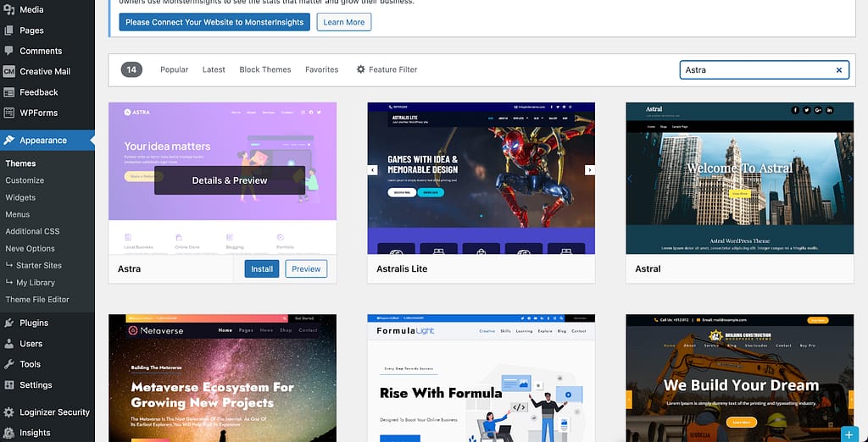Click the blue plus icon at bottom right
The height and width of the screenshot is (442, 868).
[849, 434]
